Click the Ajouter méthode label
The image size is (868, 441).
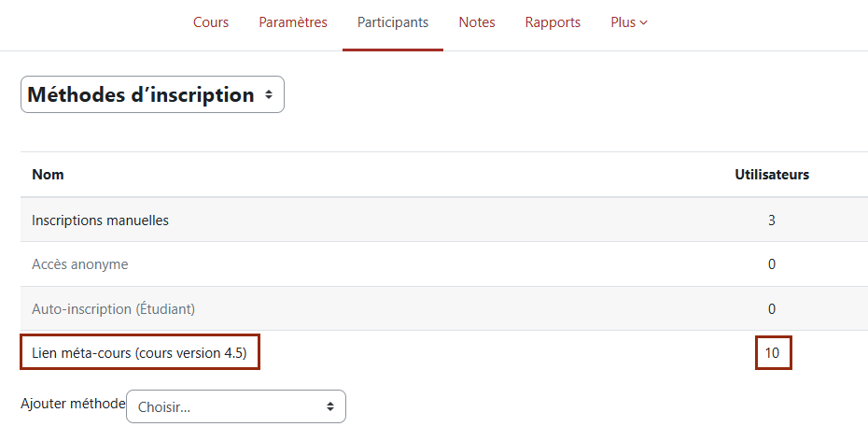pos(73,404)
